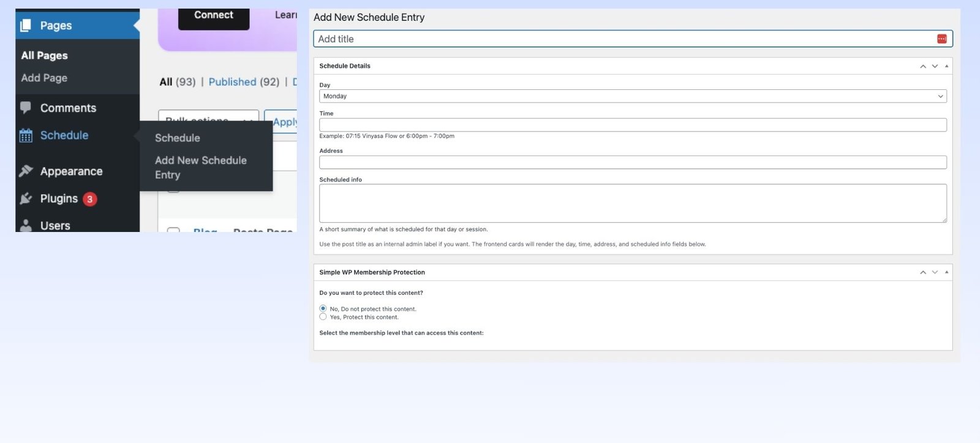The width and height of the screenshot is (980, 443).
Task: Click the Plugins plug icon
Action: point(26,198)
